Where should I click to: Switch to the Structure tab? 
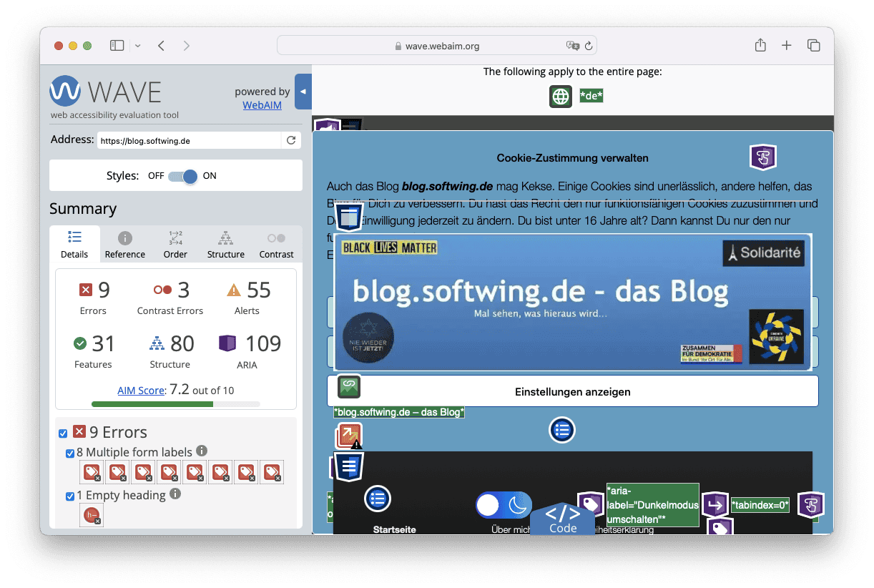pos(226,245)
